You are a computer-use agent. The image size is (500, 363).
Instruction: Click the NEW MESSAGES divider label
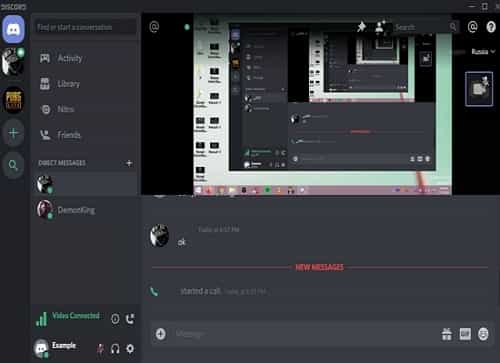pos(319,267)
